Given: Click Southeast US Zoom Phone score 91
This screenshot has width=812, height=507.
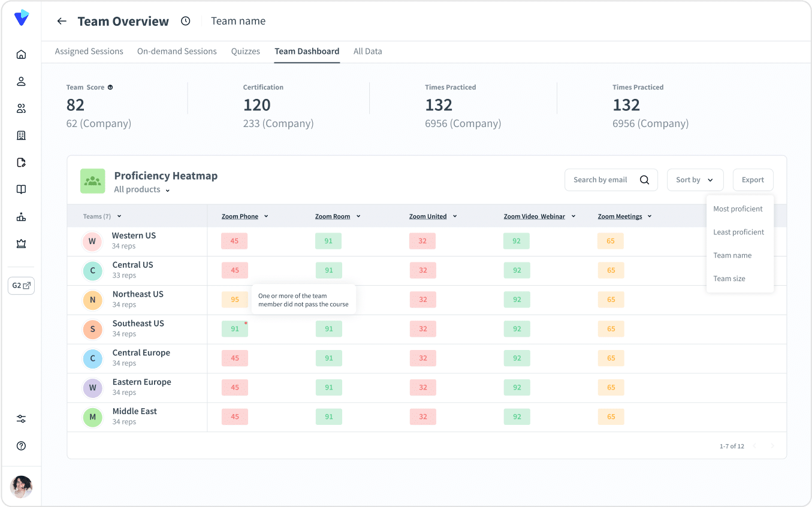Looking at the screenshot, I should (x=235, y=329).
